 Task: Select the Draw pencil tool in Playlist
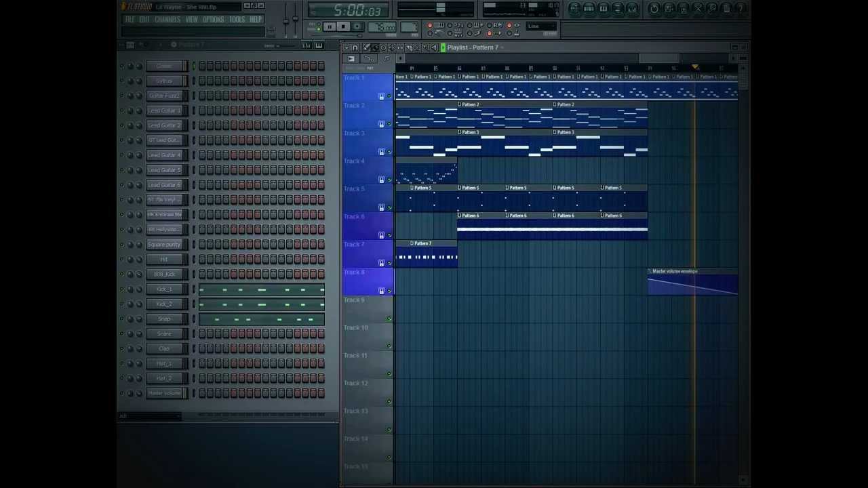(x=366, y=47)
